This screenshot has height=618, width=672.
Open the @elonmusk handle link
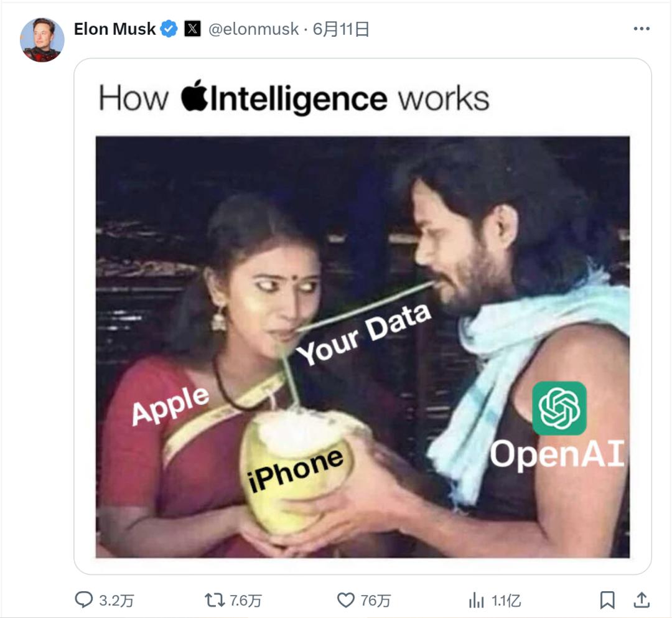[253, 29]
